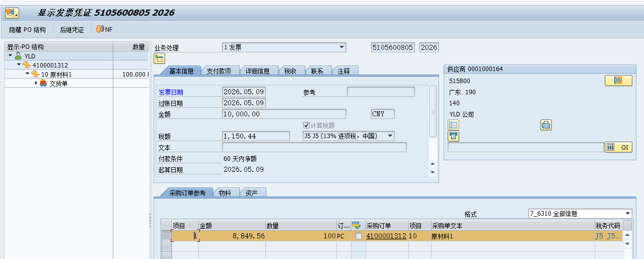Open the 详细信息 tab

(257, 71)
